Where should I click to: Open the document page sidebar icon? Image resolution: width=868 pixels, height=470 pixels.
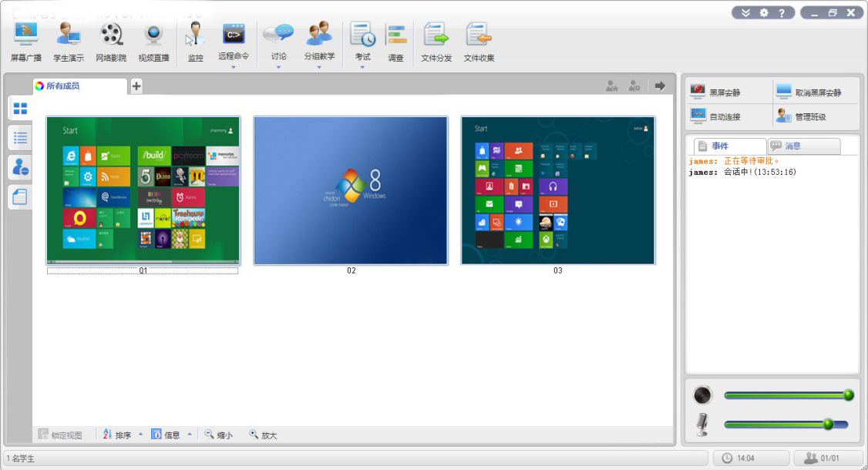point(21,196)
